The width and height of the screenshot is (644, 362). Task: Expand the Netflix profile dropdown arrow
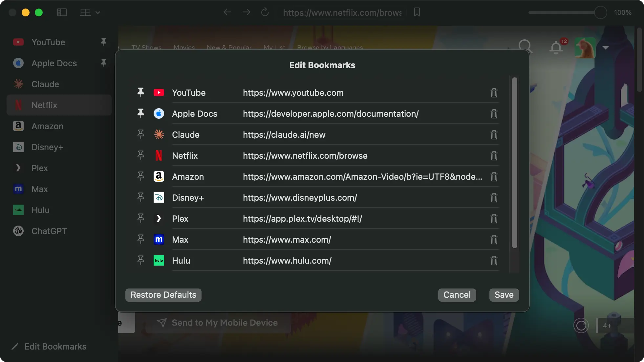(x=606, y=48)
